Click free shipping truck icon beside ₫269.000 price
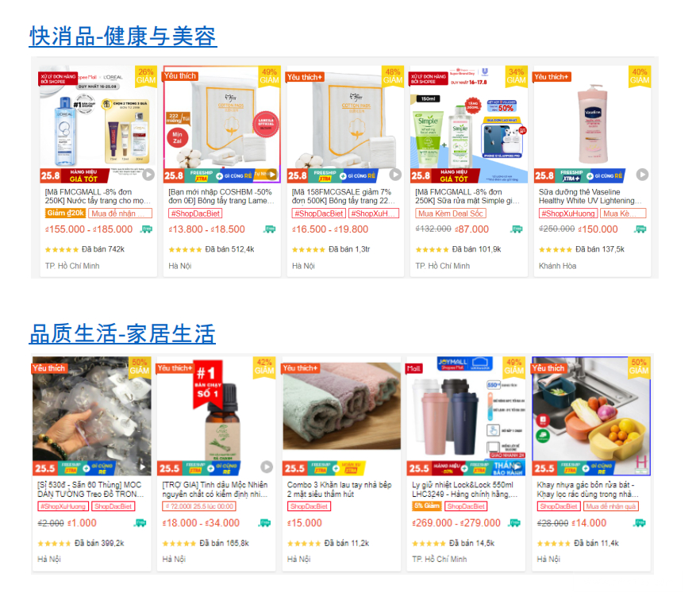 (515, 523)
